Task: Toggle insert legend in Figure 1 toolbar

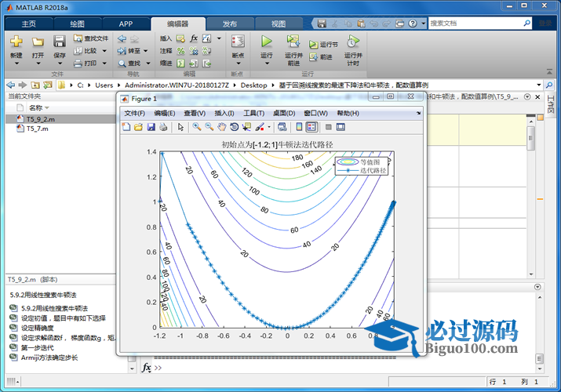Action: [x=311, y=127]
